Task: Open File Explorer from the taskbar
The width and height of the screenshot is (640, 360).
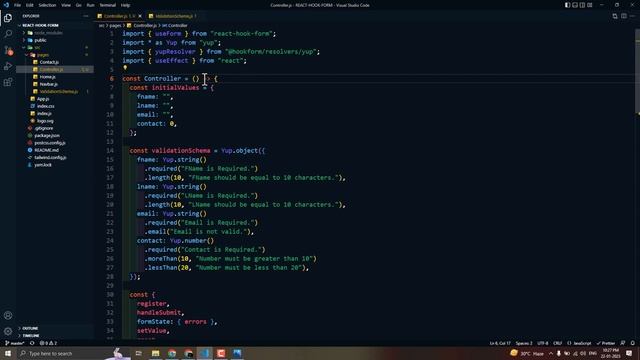Action: point(156,353)
